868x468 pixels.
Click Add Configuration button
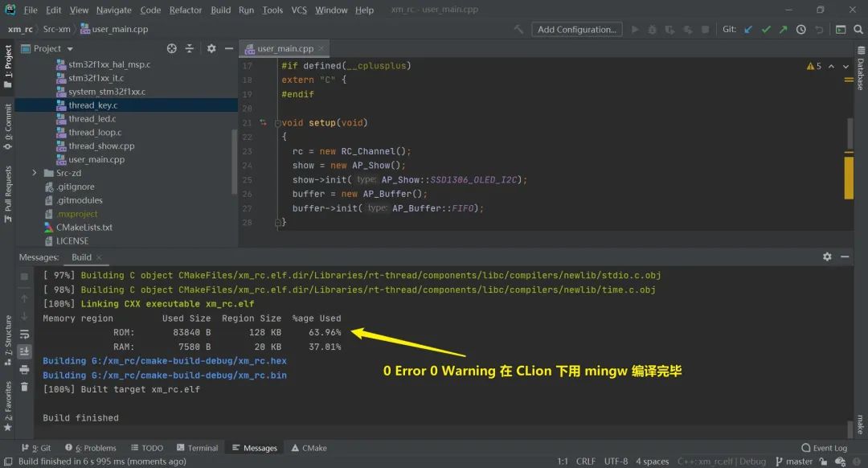[x=577, y=30]
